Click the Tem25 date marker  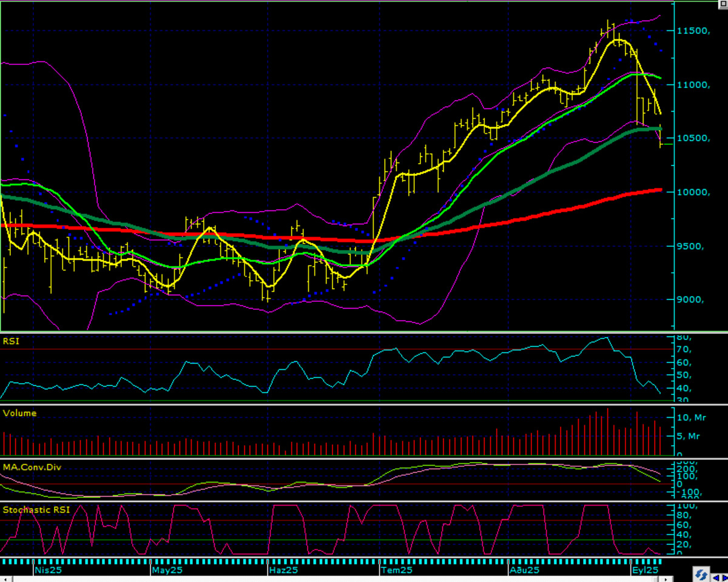tap(397, 570)
